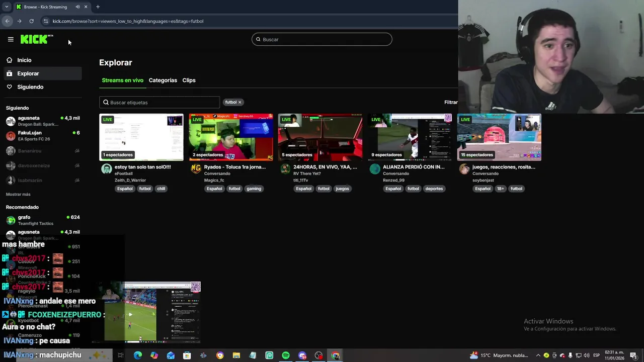The width and height of the screenshot is (644, 362).
Task: Open the titi_11Tv stream thumbnail
Action: pos(320,137)
